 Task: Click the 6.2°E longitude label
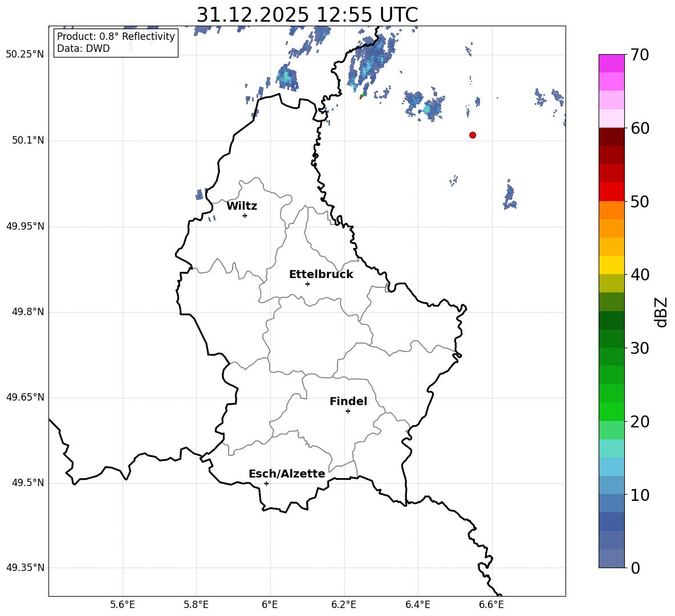pyautogui.click(x=344, y=605)
